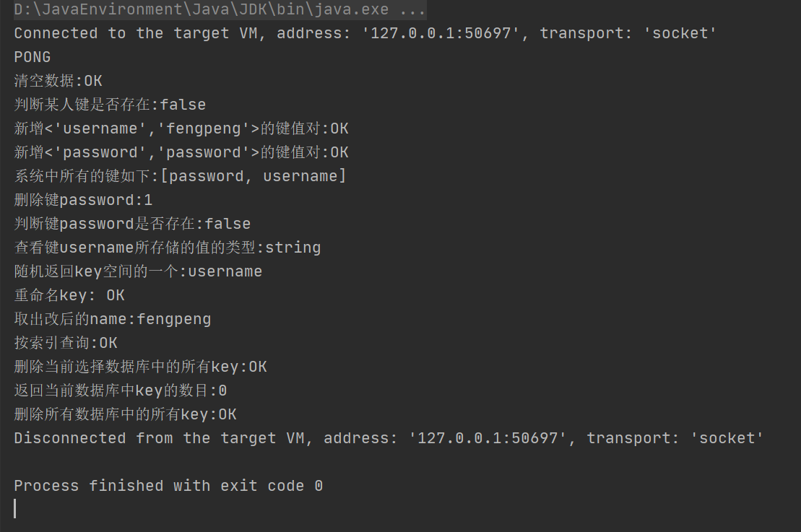
Task: Click the '取出改后的name:fengpeng' line
Action: pos(113,319)
